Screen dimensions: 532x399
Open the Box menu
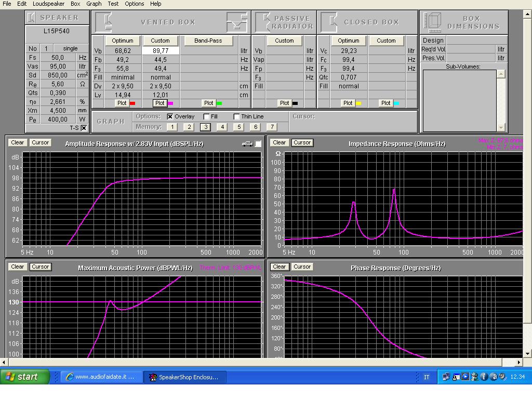(75, 4)
